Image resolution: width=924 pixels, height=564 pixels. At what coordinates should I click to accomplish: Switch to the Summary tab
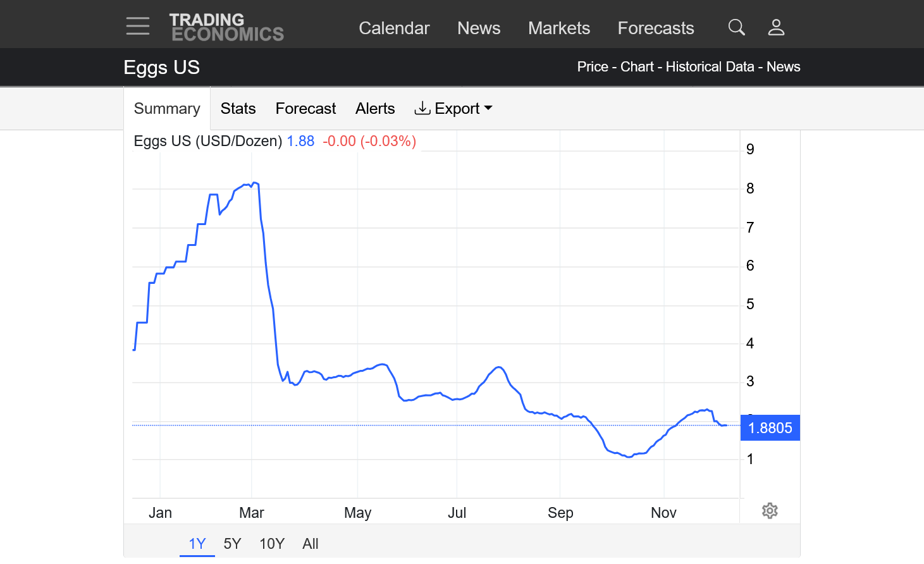pos(167,109)
